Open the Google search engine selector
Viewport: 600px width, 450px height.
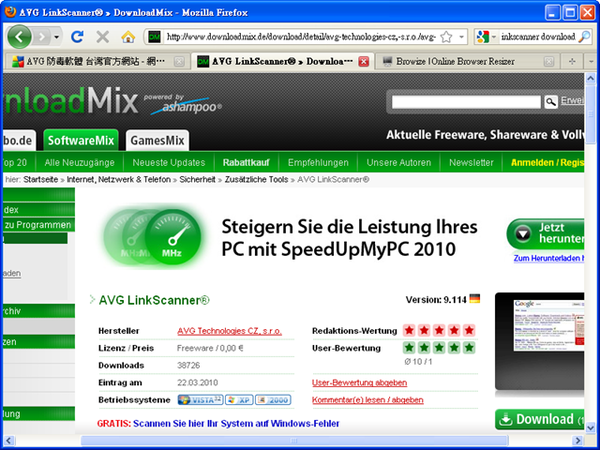pyautogui.click(x=486, y=37)
